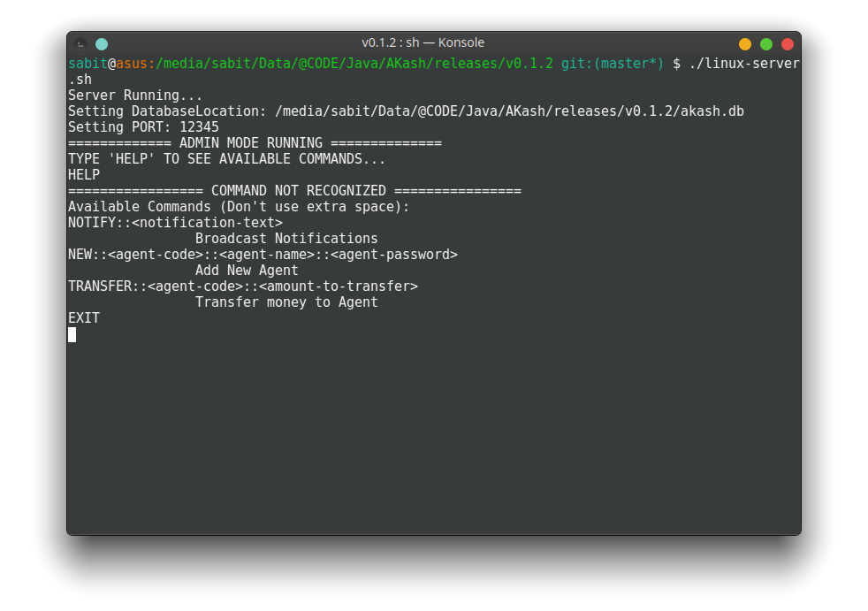Click the 'Transfer money to Agent' description
The height and width of the screenshot is (611, 868).
click(x=286, y=302)
